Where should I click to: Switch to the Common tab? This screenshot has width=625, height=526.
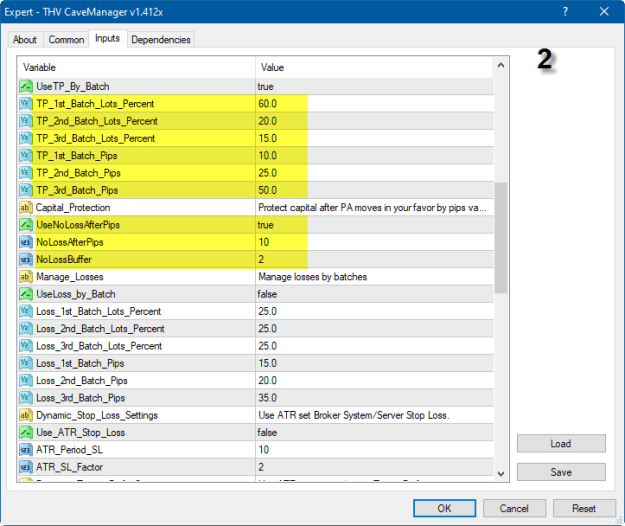[x=66, y=39]
